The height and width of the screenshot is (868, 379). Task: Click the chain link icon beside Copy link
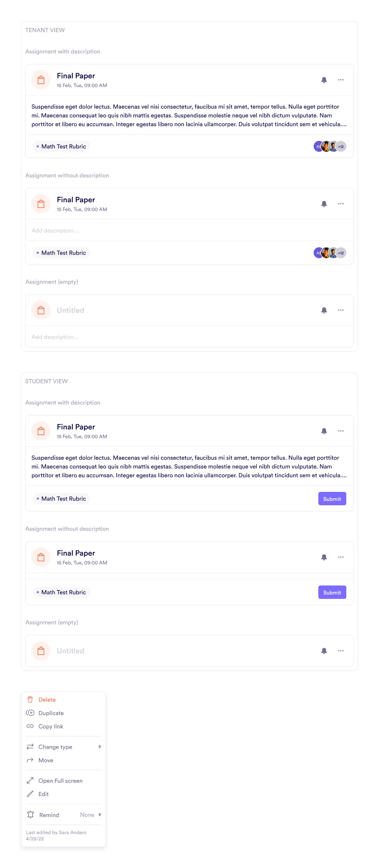click(30, 726)
